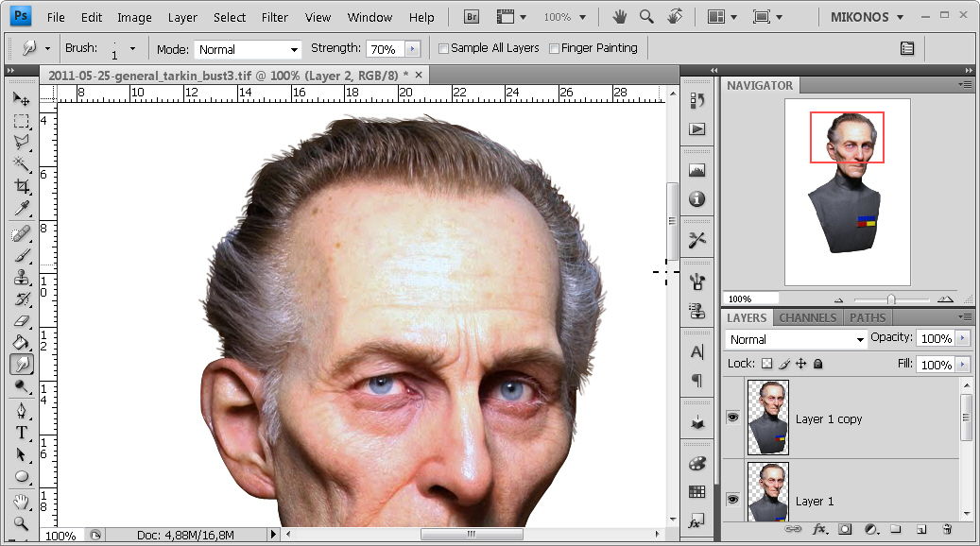
Task: Select the Hand tool in toolbox
Action: pos(21,501)
